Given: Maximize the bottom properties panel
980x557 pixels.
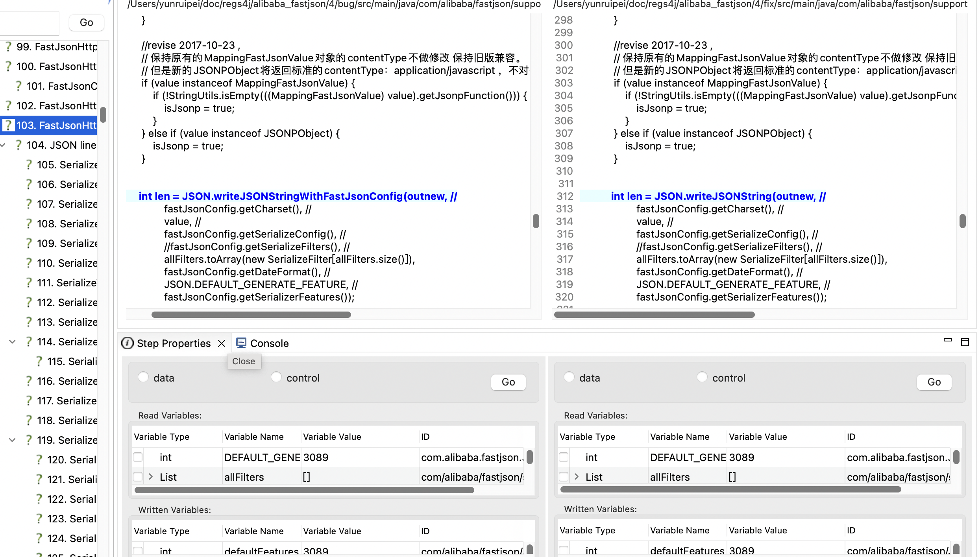Looking at the screenshot, I should tap(966, 342).
